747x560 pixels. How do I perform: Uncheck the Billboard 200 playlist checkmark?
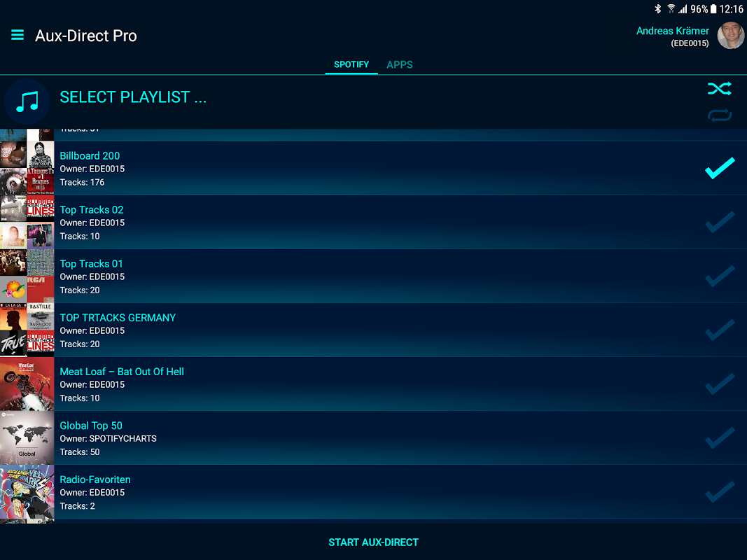(720, 168)
